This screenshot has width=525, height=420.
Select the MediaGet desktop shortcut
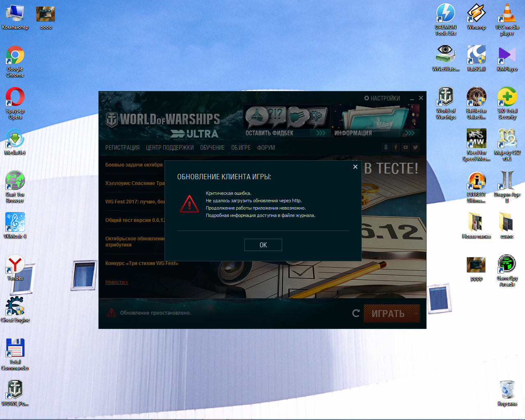(x=15, y=142)
